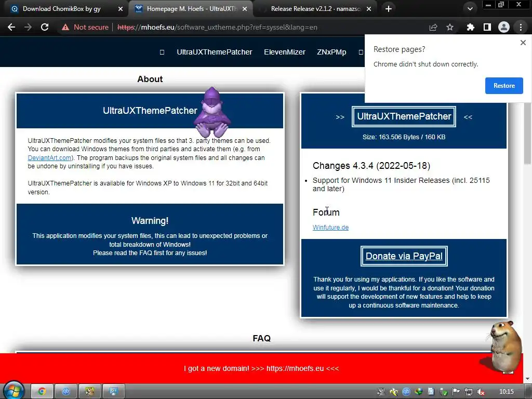Reload the current page
532x399 pixels.
click(45, 27)
